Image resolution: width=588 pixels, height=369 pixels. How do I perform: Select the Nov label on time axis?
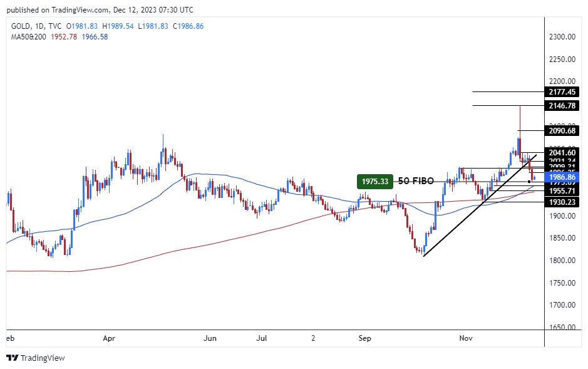point(466,338)
